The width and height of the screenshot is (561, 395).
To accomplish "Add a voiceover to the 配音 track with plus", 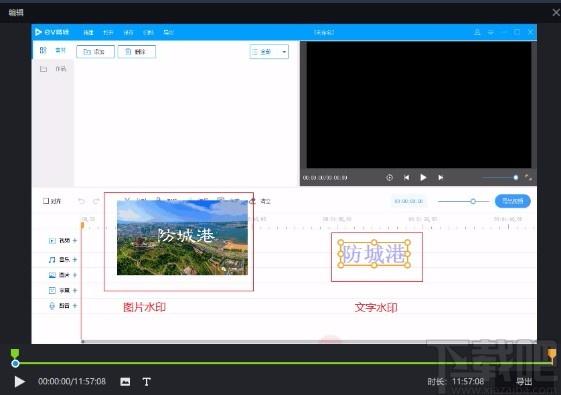I will click(75, 306).
